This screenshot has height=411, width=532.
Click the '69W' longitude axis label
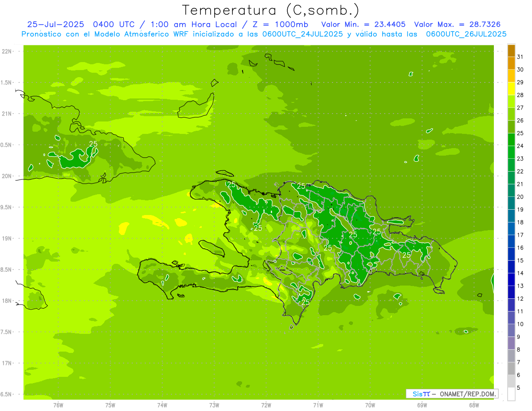(422, 405)
